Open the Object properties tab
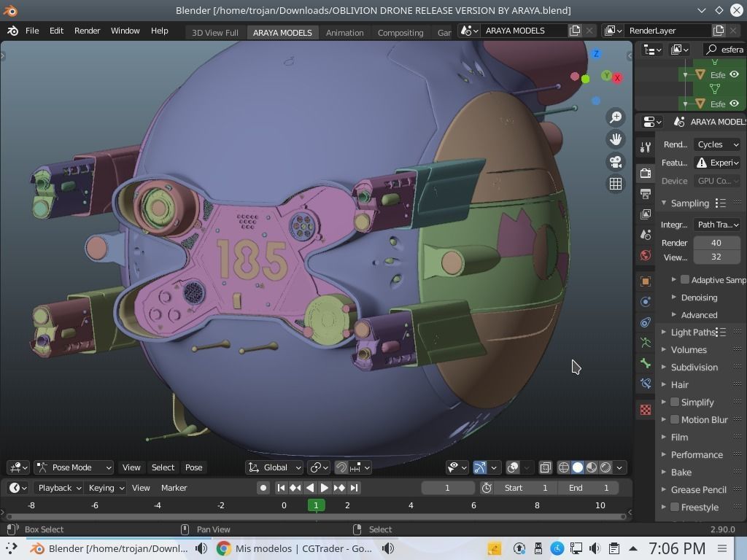747x560 pixels. [x=646, y=281]
